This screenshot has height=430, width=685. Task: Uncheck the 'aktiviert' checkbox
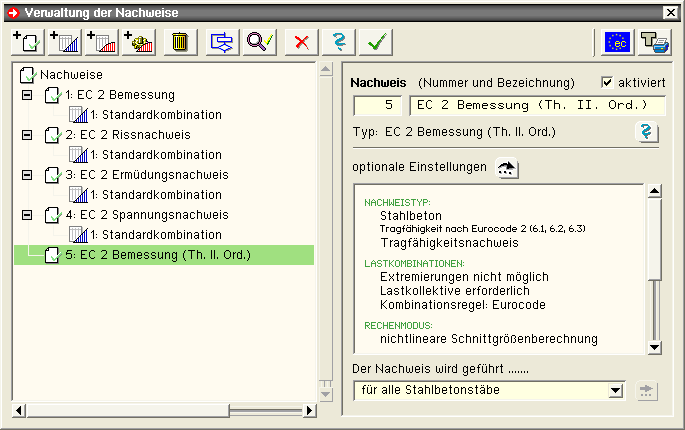coord(608,82)
